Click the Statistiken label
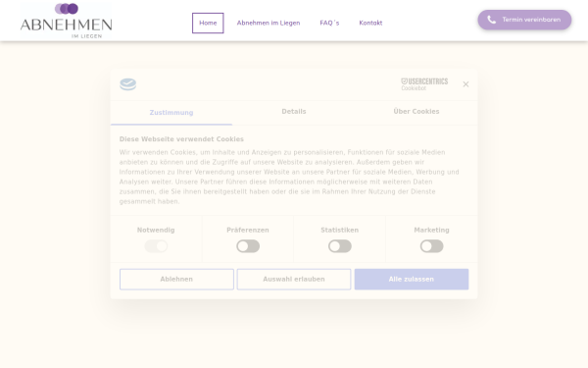 [340, 230]
